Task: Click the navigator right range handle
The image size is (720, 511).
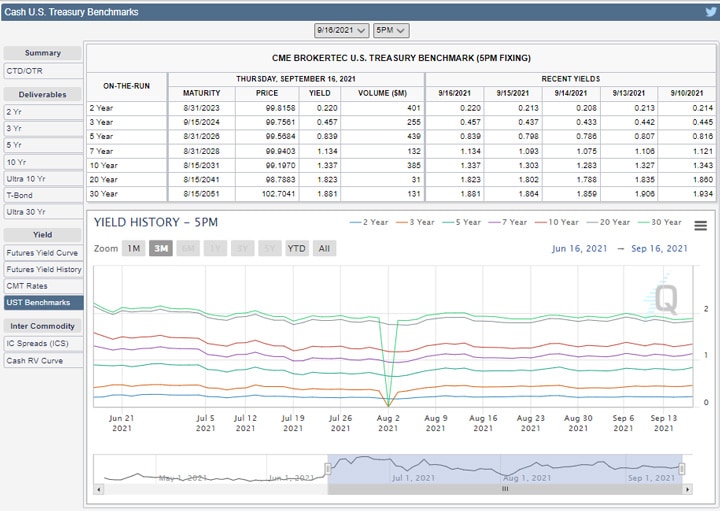Action: [682, 469]
